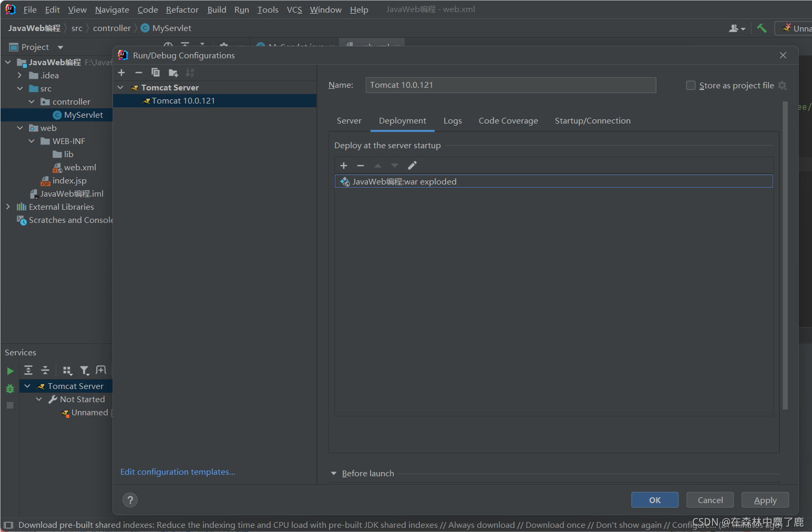Select Scratches and Consoles node
This screenshot has width=812, height=532.
(x=65, y=220)
